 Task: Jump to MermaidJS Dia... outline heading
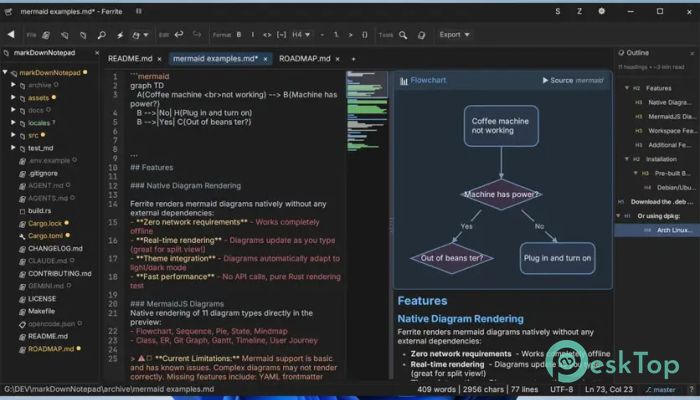670,117
